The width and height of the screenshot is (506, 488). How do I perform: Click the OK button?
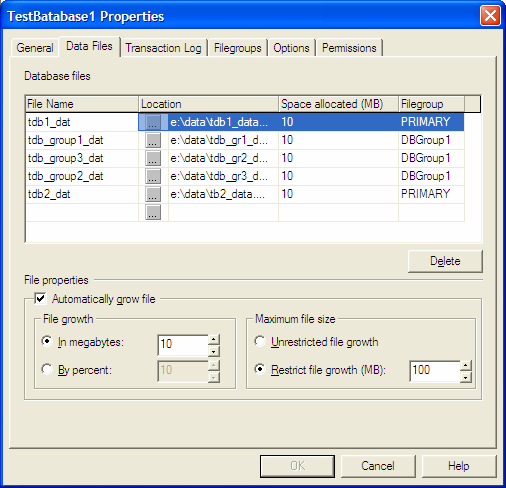coord(297,466)
